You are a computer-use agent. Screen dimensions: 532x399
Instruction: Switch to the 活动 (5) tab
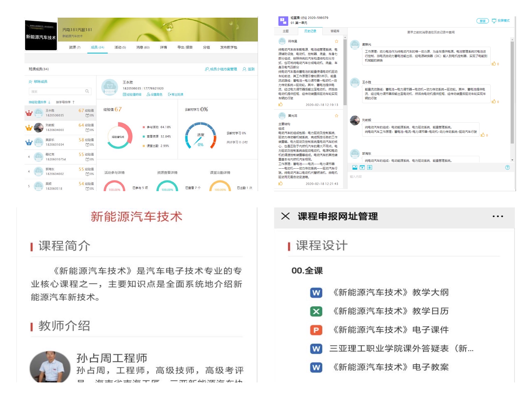pos(120,47)
